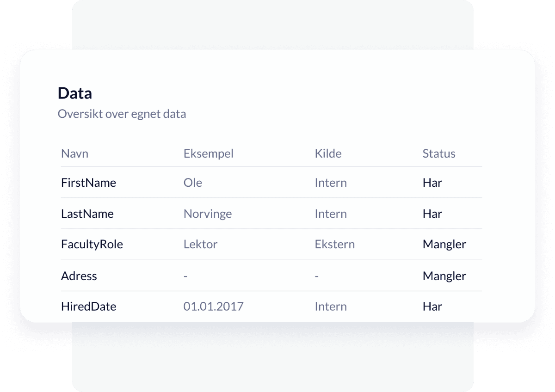Click Ekstern source in FacultyRole row
This screenshot has width=555, height=392.
point(334,245)
